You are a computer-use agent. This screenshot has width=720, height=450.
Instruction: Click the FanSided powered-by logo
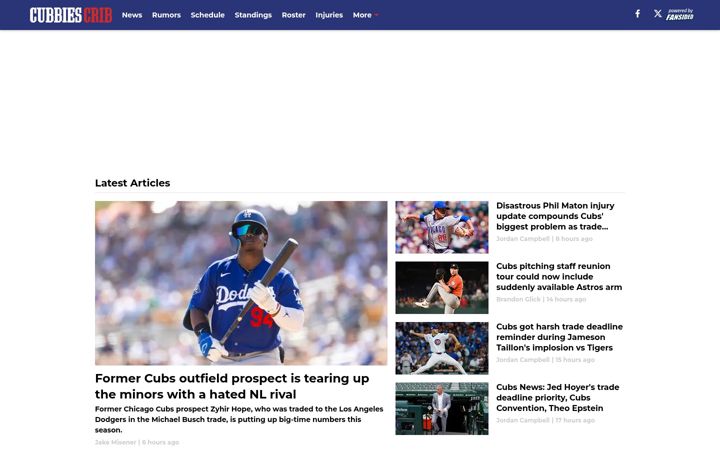(x=680, y=14)
